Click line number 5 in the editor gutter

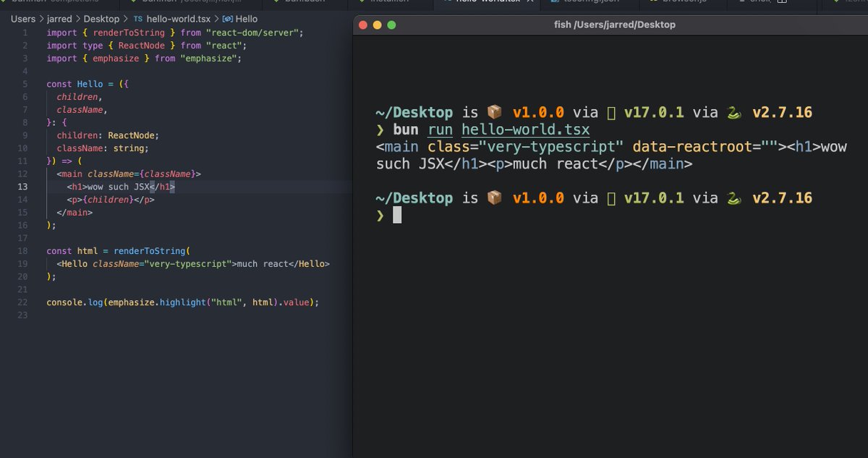pyautogui.click(x=25, y=84)
